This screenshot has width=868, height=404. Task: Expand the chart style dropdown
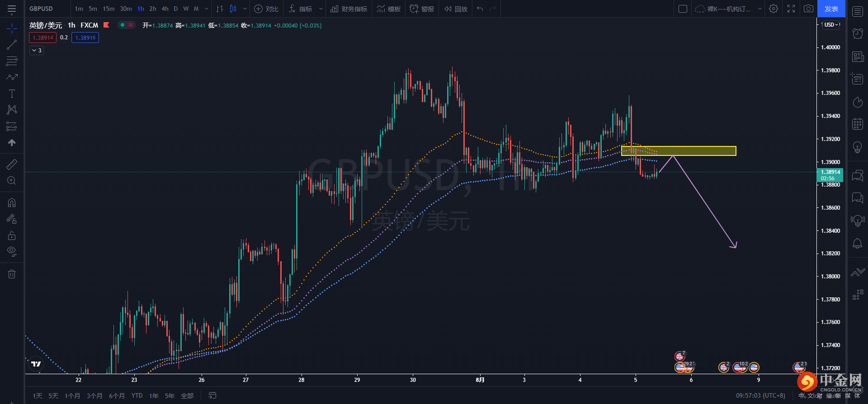click(245, 9)
